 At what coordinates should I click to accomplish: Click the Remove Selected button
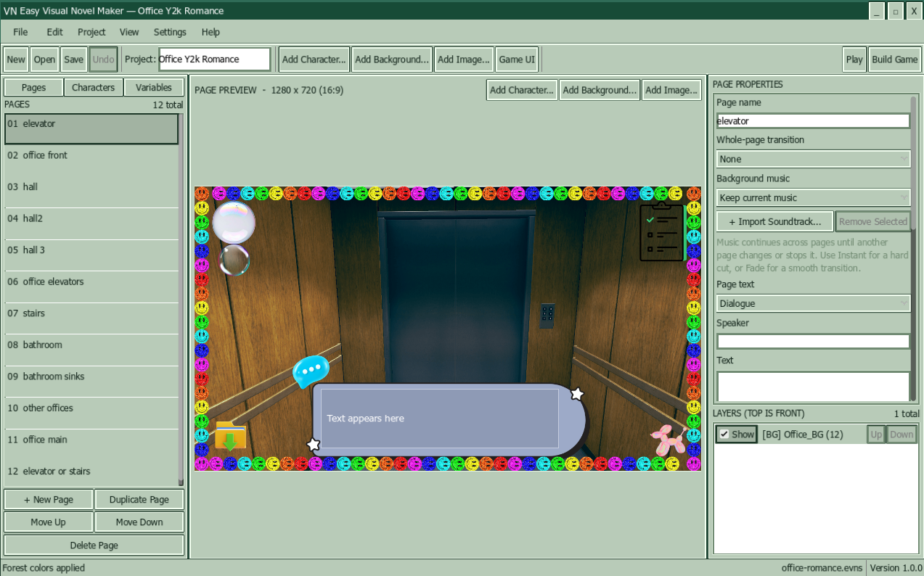click(872, 221)
